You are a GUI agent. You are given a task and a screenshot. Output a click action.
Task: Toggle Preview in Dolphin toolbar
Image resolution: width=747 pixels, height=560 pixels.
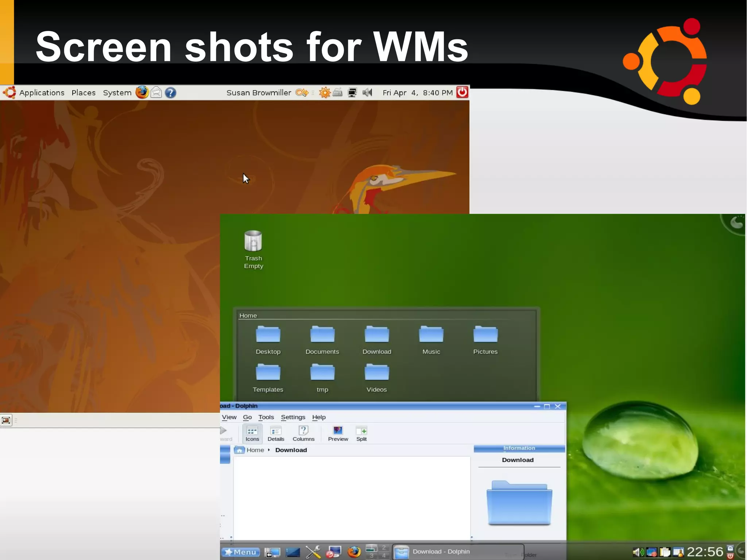[338, 434]
